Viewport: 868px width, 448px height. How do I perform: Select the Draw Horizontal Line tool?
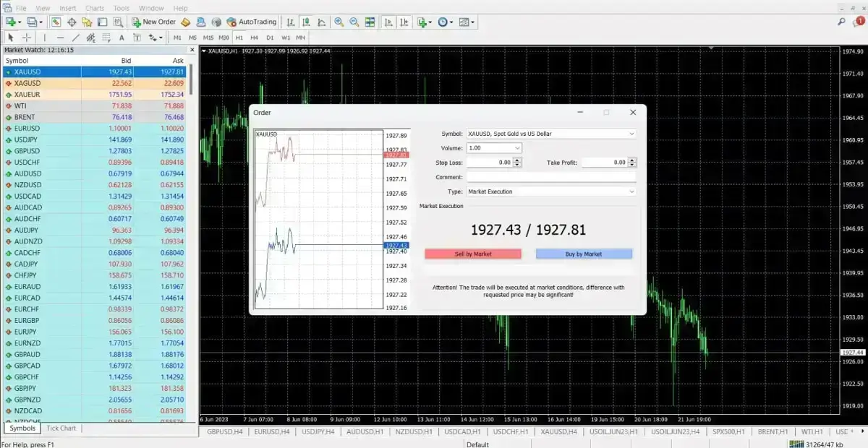(61, 38)
